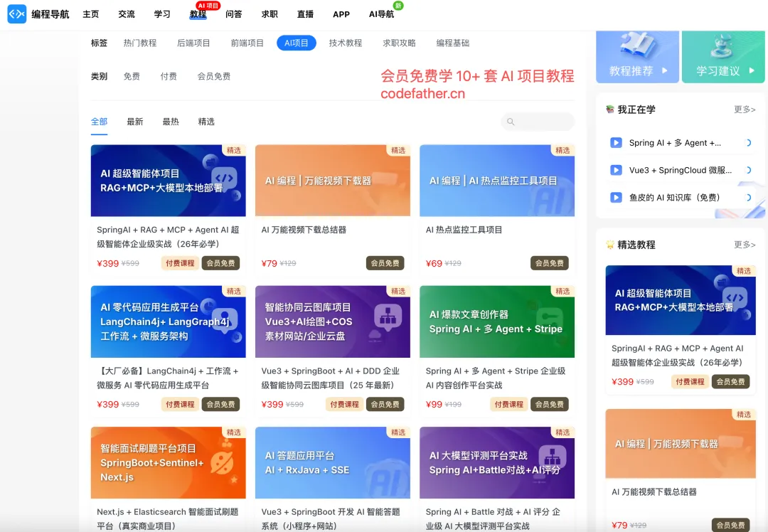Switch to the 精选 sort tab
This screenshot has width=768, height=532.
click(206, 122)
